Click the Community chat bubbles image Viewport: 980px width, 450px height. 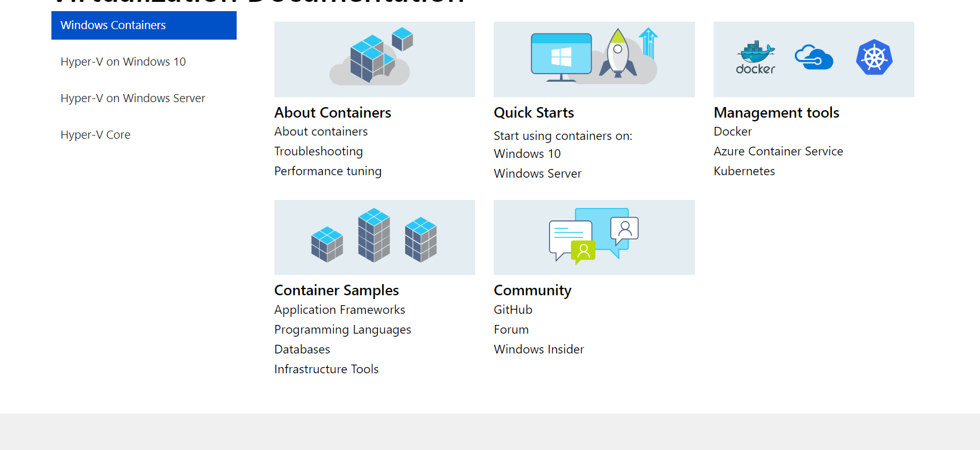[x=594, y=237]
